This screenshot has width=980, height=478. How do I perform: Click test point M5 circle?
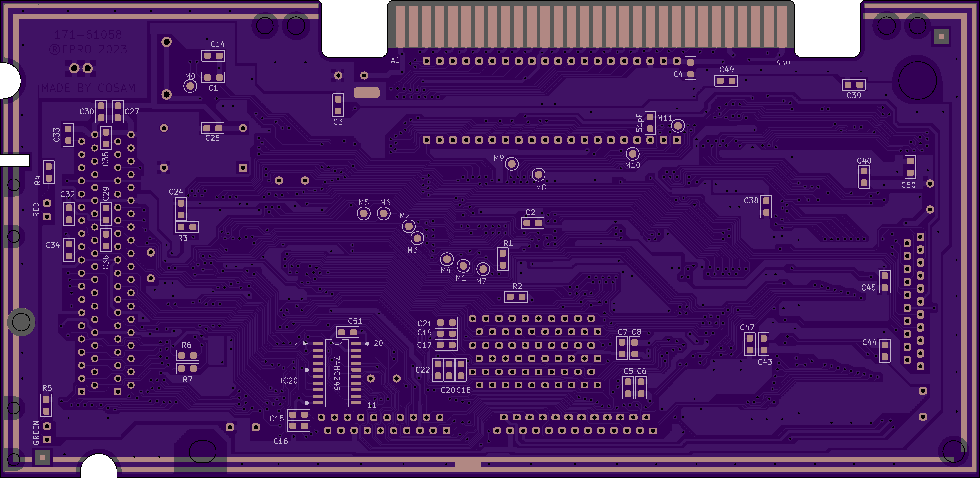tap(364, 213)
